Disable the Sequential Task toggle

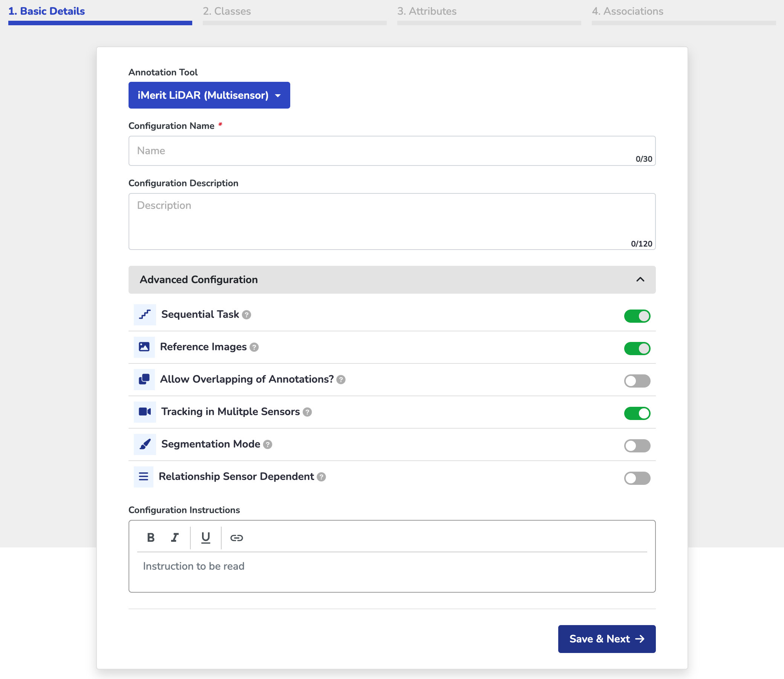click(637, 316)
